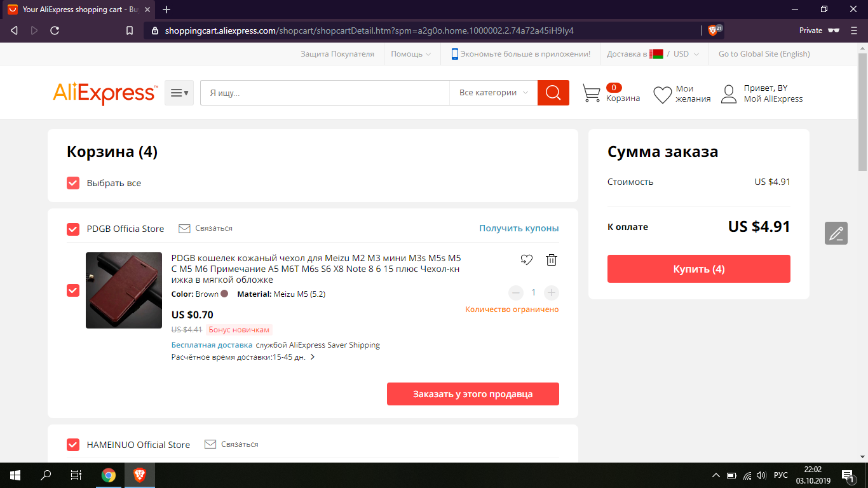The image size is (868, 488).
Task: Open 'Защита Покупателя' link
Action: [x=337, y=54]
